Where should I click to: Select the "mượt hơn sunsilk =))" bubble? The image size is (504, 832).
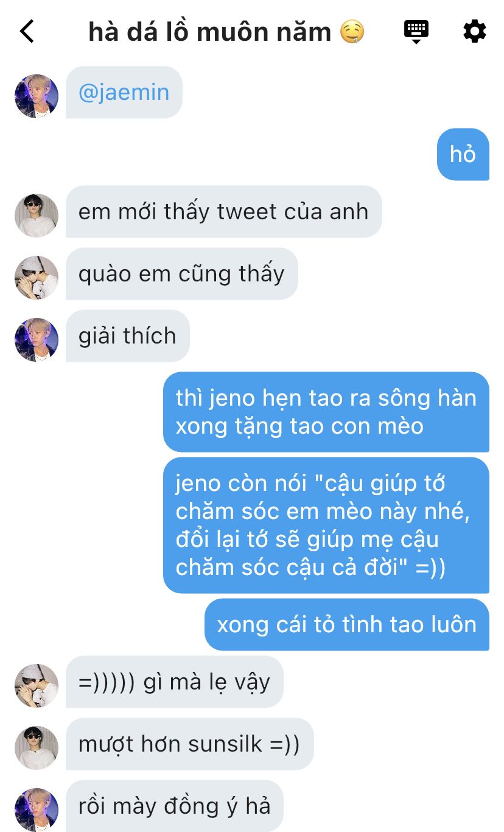pos(189,744)
